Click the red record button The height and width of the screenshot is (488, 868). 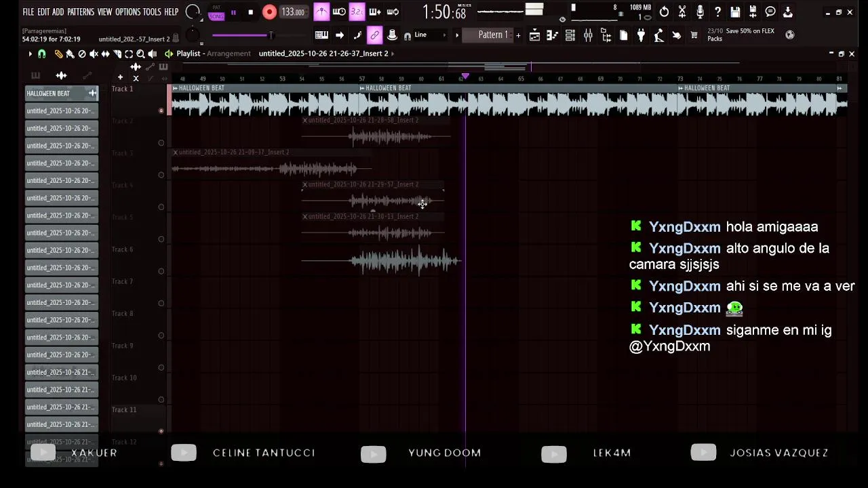pyautogui.click(x=269, y=12)
